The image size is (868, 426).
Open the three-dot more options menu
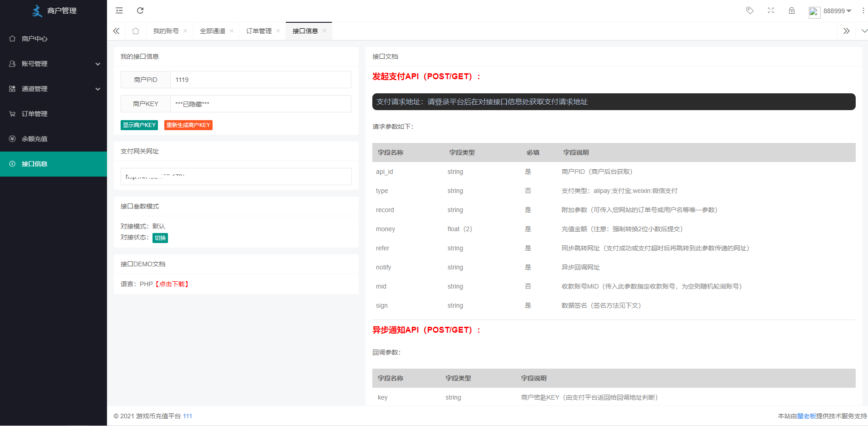pyautogui.click(x=863, y=10)
